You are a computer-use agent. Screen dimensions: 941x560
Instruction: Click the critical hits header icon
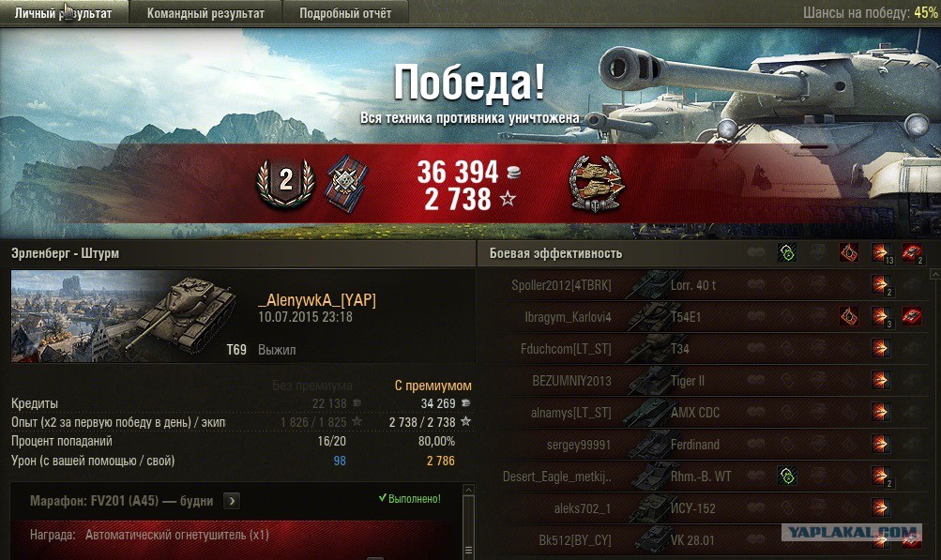point(848,253)
